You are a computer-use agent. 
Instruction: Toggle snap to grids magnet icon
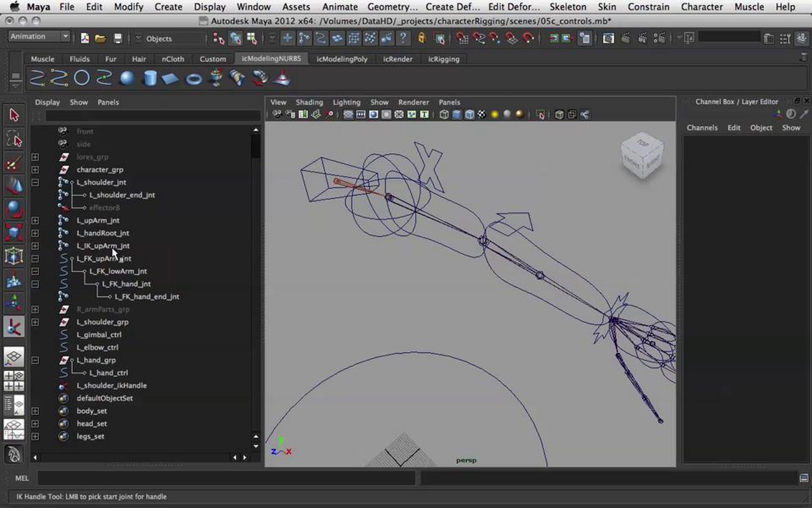(x=462, y=38)
